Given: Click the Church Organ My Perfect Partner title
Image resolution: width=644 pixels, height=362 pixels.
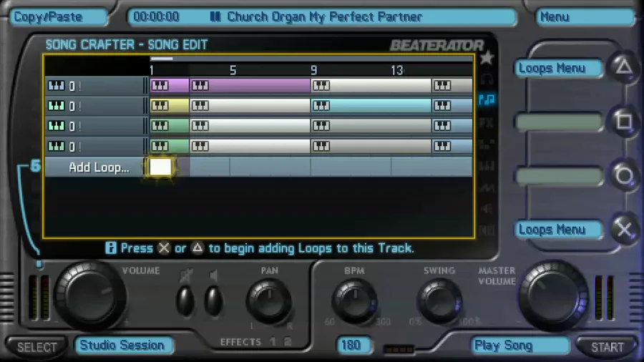Looking at the screenshot, I should click(324, 17).
